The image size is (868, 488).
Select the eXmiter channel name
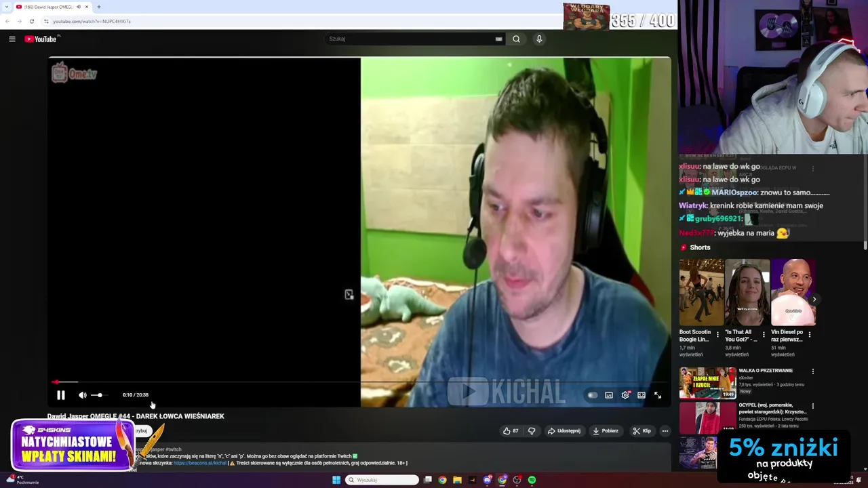[746, 378]
